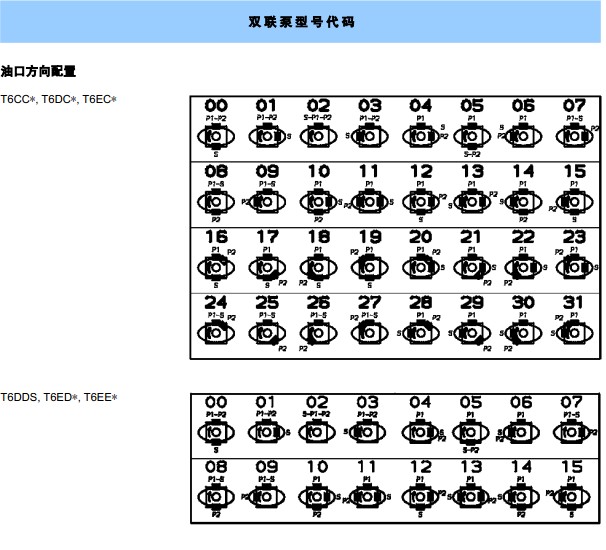This screenshot has height=550, width=606.
Task: Choose port orientation diagram 22
Action: (523, 267)
